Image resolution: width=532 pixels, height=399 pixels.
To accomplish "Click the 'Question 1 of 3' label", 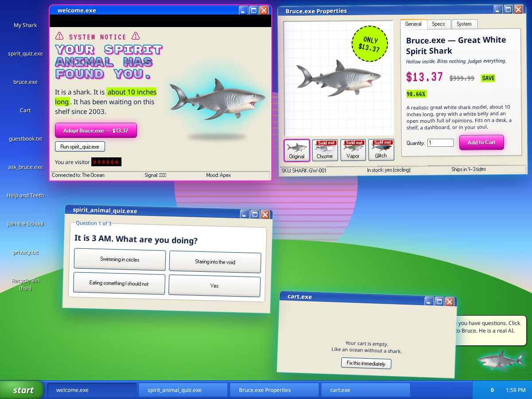I will pyautogui.click(x=94, y=223).
